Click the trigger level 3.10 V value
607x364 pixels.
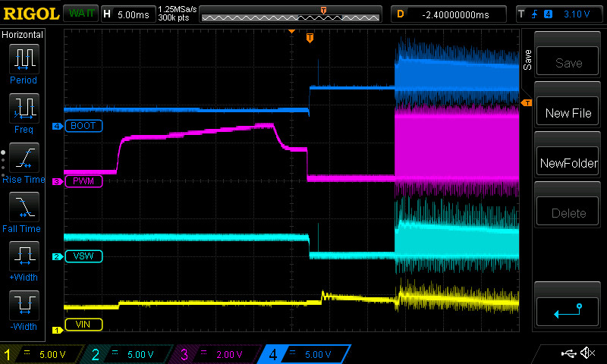(577, 14)
